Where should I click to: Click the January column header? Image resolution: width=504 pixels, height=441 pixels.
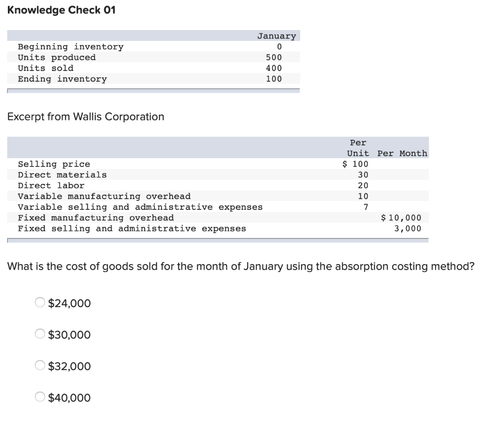(276, 35)
